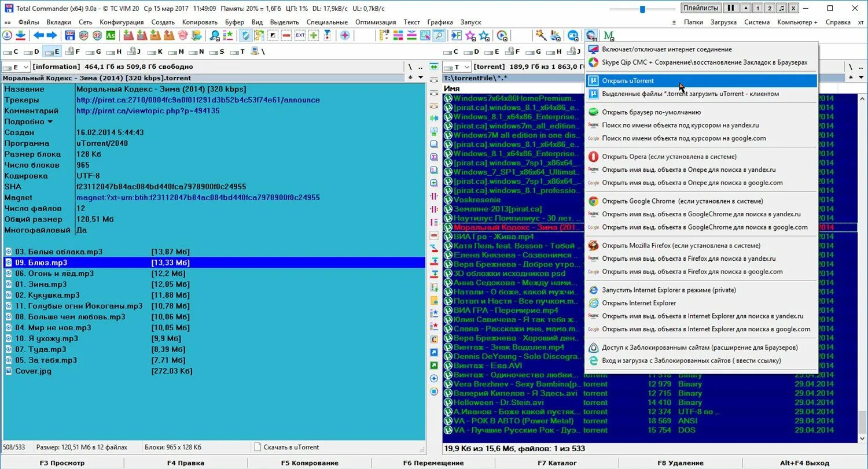Click the EXT toolbar icon
This screenshot has height=469, width=868.
tap(300, 35)
